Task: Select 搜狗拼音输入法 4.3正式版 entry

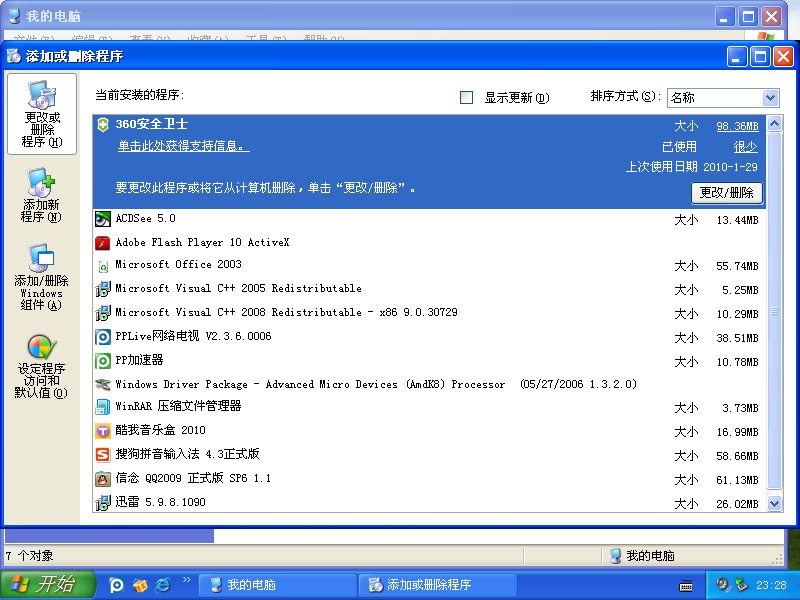Action: click(429, 455)
